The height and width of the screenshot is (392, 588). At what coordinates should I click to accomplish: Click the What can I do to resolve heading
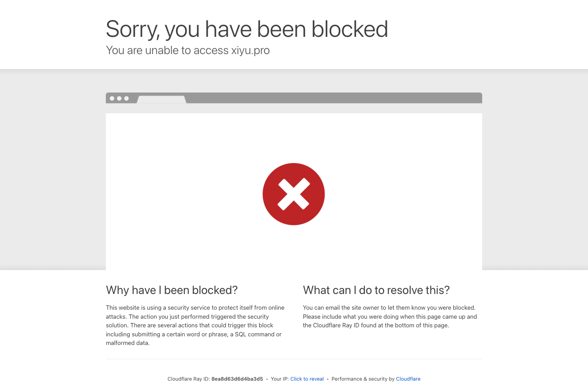point(376,290)
